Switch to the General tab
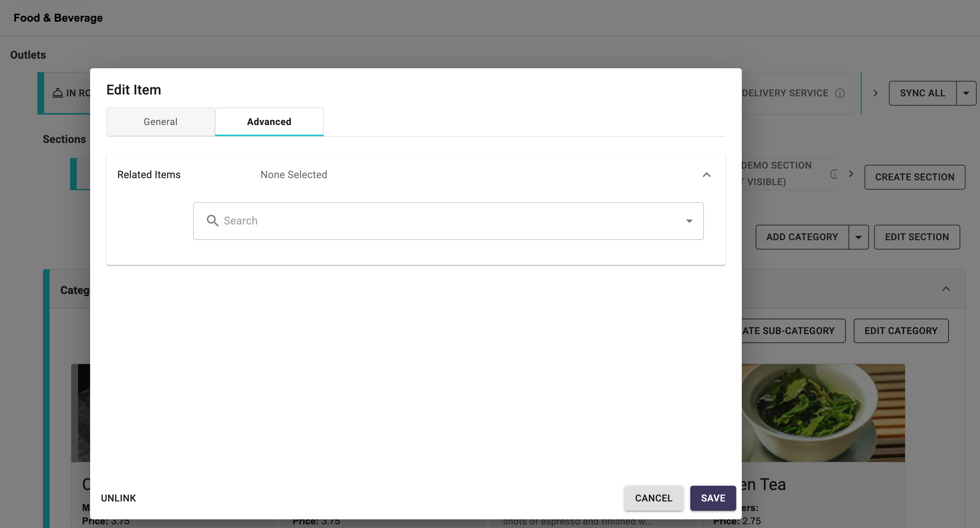The height and width of the screenshot is (528, 980). click(x=160, y=122)
